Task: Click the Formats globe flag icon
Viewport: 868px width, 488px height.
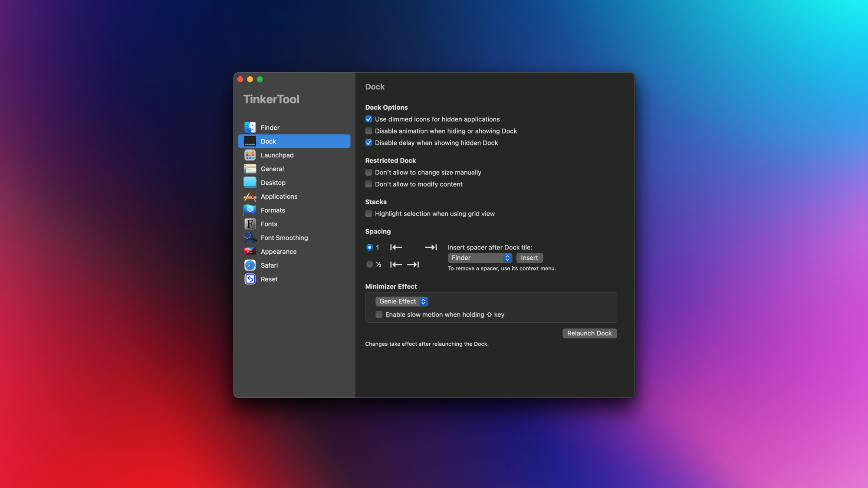Action: 250,210
